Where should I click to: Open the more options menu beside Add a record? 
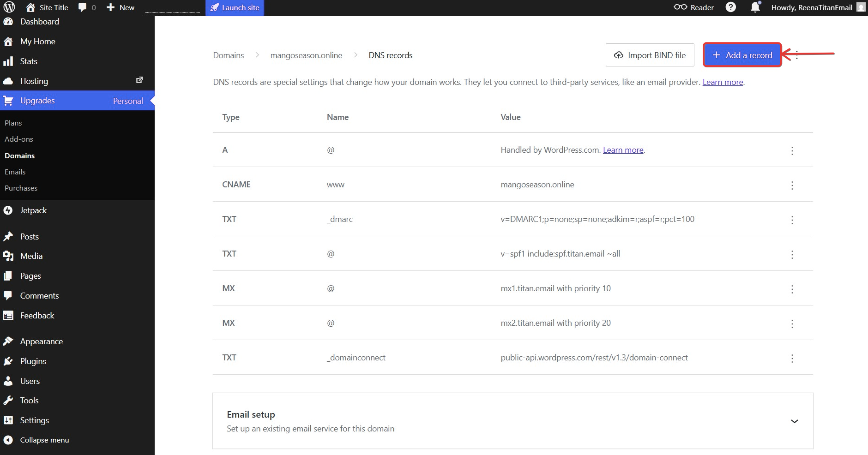coord(797,55)
